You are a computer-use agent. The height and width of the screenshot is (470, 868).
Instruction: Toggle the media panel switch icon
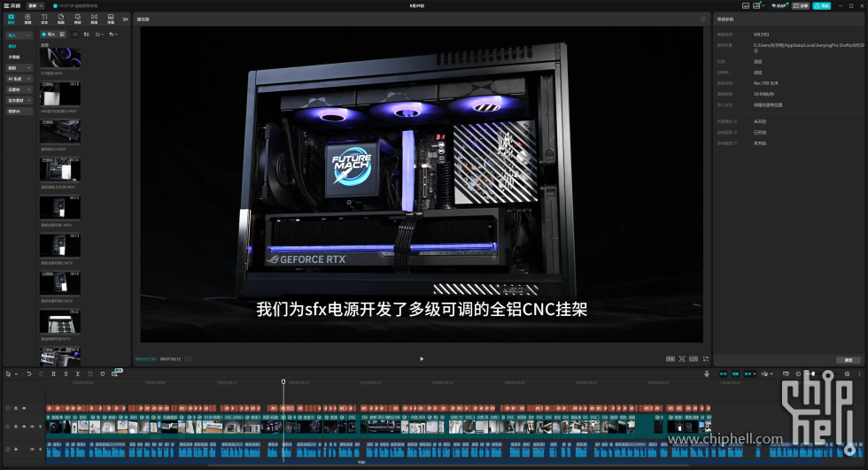tap(74, 35)
